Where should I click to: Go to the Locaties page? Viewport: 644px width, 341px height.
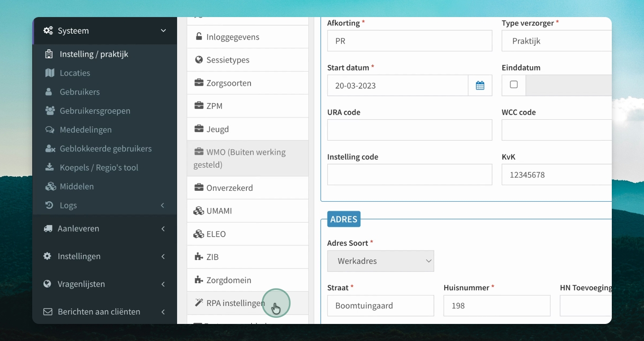pyautogui.click(x=75, y=73)
